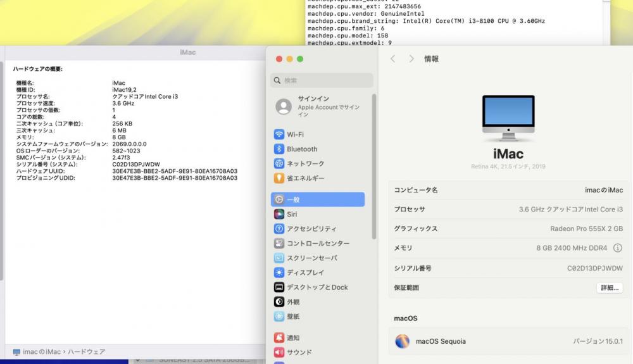Go back with the left chevron
Screen dimensions: 633x364
click(x=392, y=58)
